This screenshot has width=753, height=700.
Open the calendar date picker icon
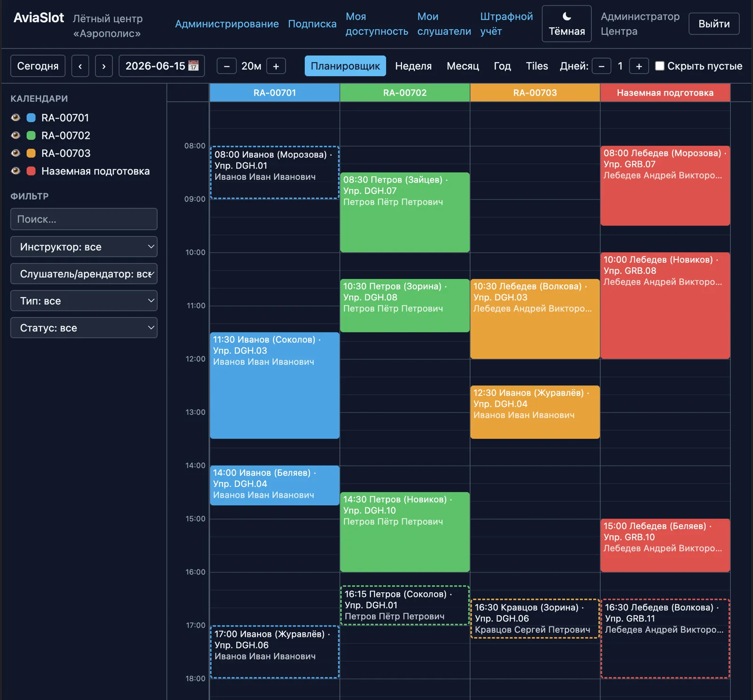click(x=193, y=66)
